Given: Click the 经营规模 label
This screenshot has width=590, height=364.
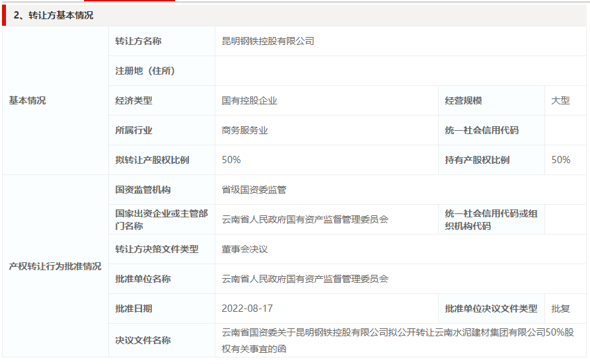Looking at the screenshot, I should [x=463, y=100].
